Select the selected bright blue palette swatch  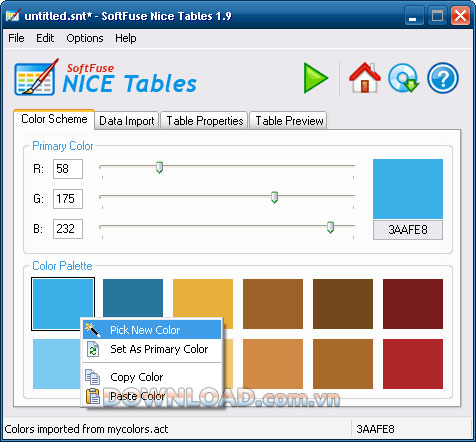click(x=63, y=304)
